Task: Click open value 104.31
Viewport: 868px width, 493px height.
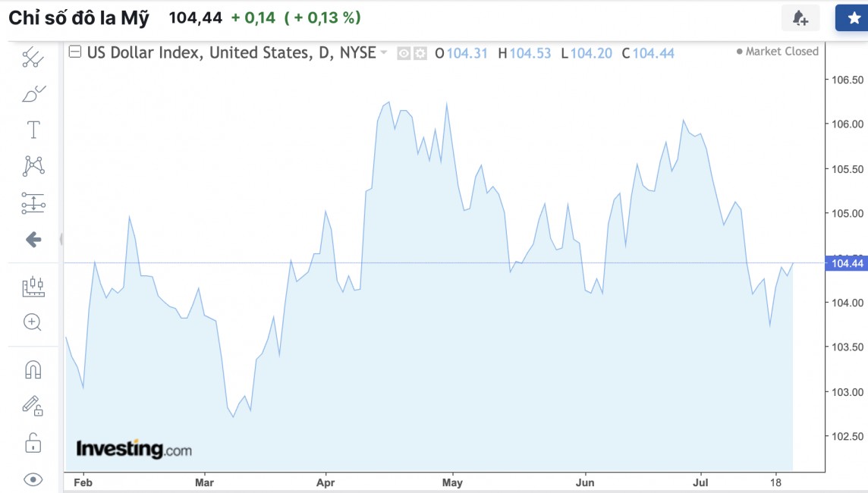Action: point(467,54)
